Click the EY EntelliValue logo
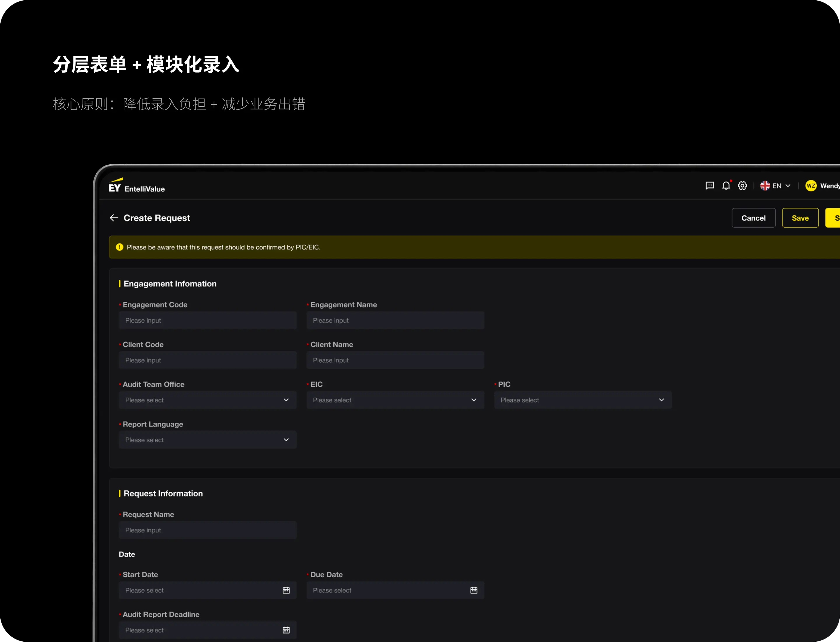The width and height of the screenshot is (840, 642). coord(137,186)
